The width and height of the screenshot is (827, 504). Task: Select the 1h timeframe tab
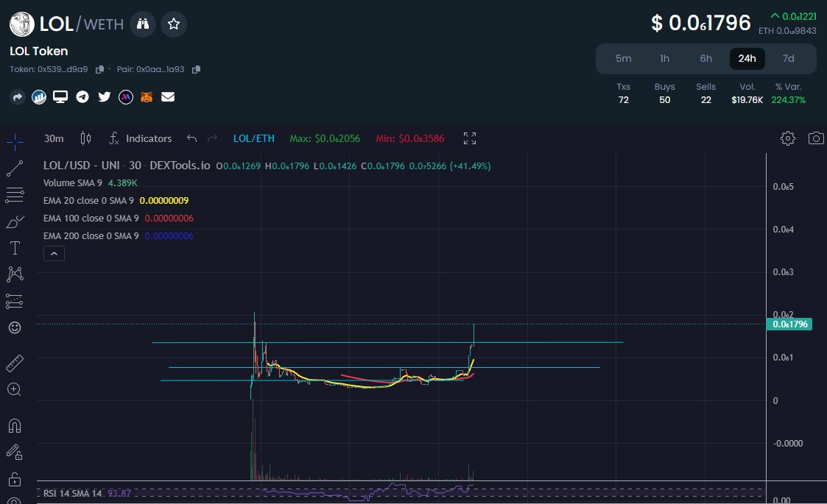click(x=664, y=59)
